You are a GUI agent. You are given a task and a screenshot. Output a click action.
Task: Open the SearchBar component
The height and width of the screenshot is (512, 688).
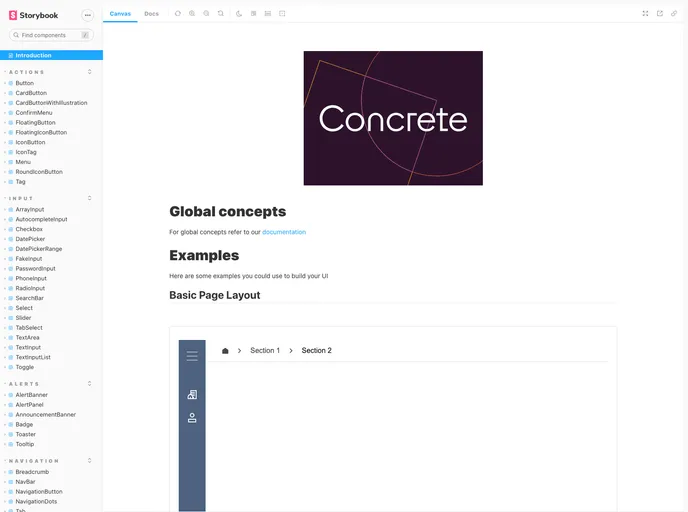tap(29, 298)
